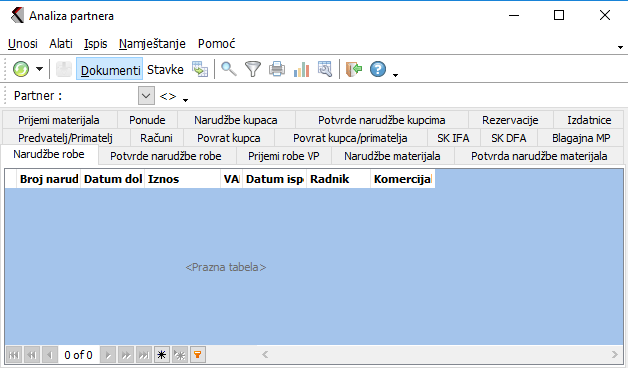Screen dimensions: 628x368
Task: Select the Narudžbe robe tab
Action: pyautogui.click(x=49, y=155)
